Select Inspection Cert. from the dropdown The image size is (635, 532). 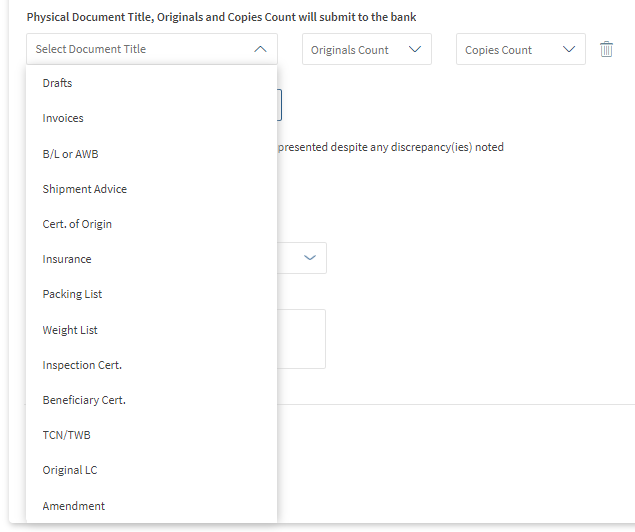pos(82,365)
